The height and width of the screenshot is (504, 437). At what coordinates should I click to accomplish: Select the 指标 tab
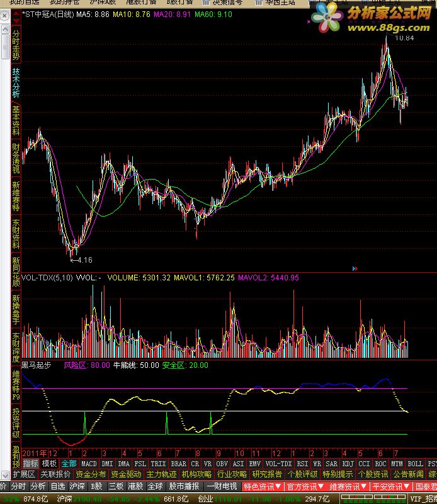pyautogui.click(x=30, y=464)
